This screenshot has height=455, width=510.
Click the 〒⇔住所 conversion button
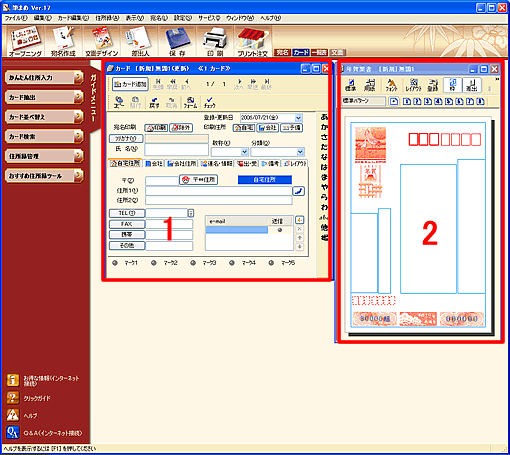click(199, 180)
